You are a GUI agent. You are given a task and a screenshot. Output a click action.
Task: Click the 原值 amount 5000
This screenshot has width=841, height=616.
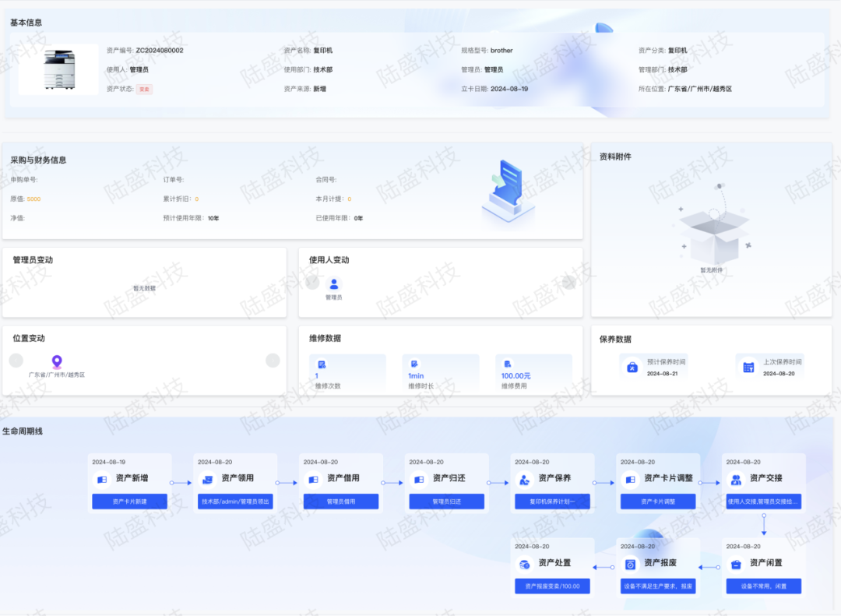pos(33,199)
